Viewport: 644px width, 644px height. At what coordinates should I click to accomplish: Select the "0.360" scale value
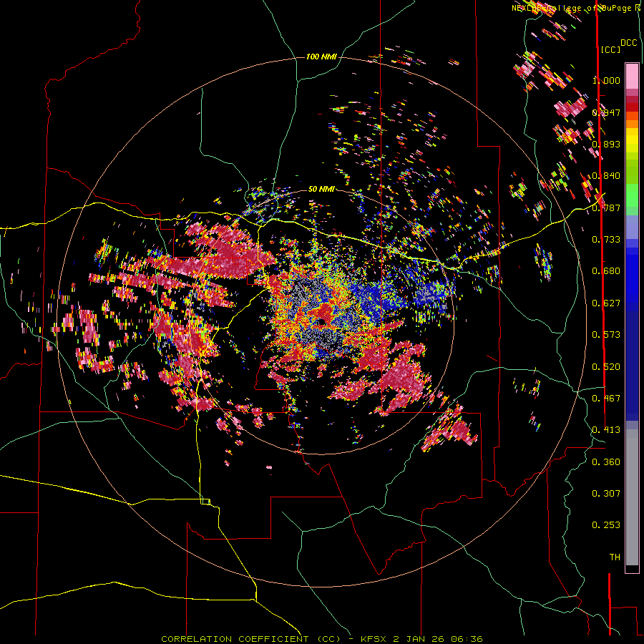[606, 462]
